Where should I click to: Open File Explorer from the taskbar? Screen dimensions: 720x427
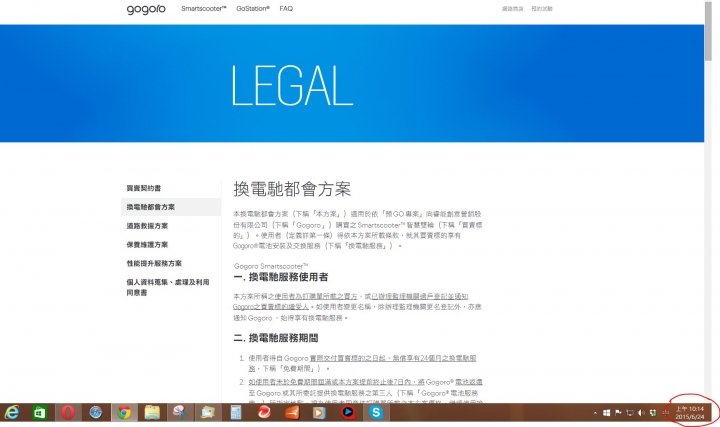(152, 412)
